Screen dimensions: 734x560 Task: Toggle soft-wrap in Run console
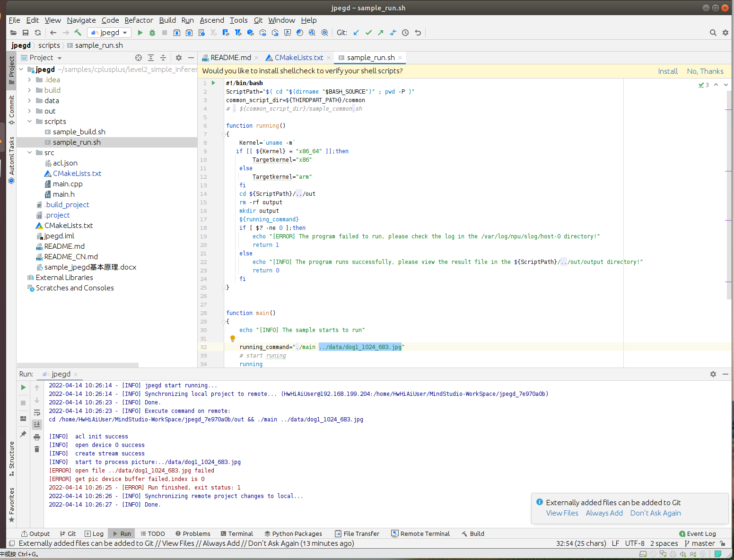coord(37,413)
